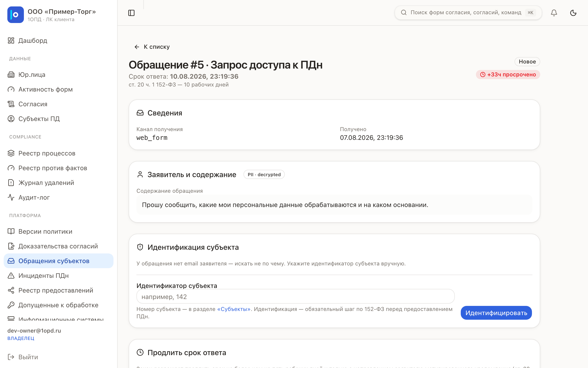
Task: Click the Субъекты ПД user icon
Action: point(11,119)
